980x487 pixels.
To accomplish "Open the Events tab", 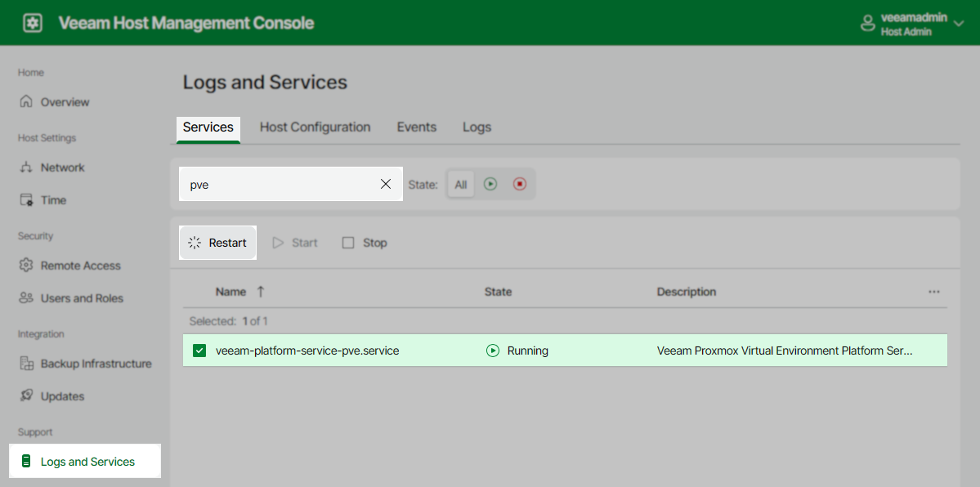I will pos(416,127).
